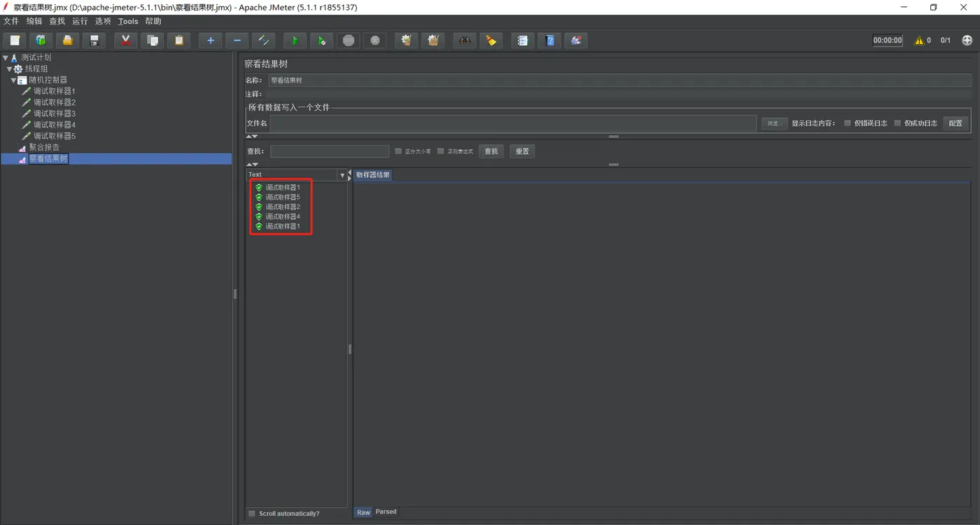Reset search with yellow brush icon
The width and height of the screenshot is (980, 525).
coord(491,41)
